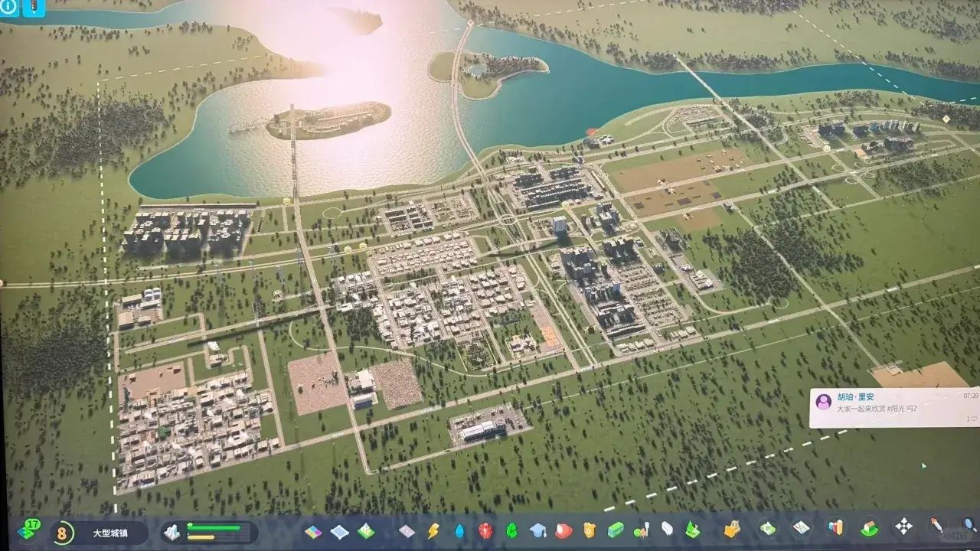Image resolution: width=980 pixels, height=551 pixels.
Task: Open the Fire and Rescue menu
Action: (x=563, y=530)
